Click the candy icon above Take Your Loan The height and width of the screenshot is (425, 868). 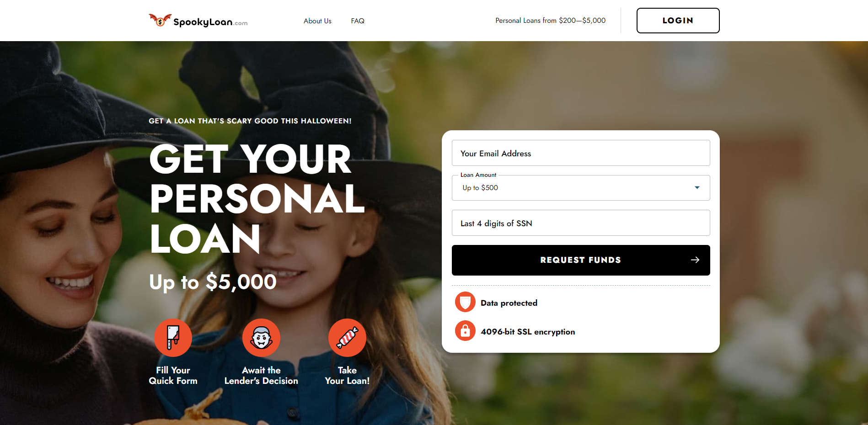[x=347, y=338]
